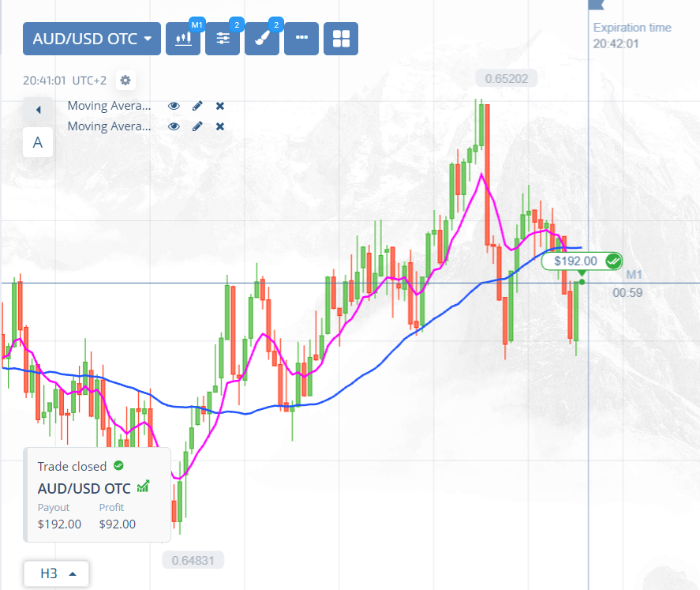Click the A auto-scale button
Screen dimensions: 700x590
(38, 142)
